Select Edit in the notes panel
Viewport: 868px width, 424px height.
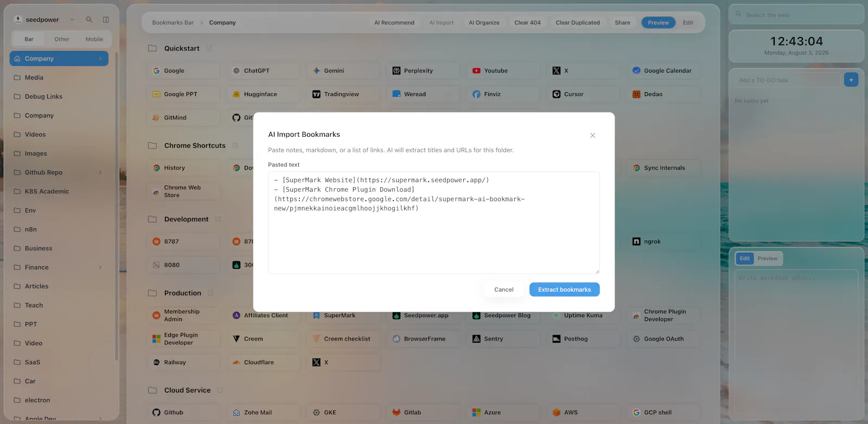coord(745,259)
